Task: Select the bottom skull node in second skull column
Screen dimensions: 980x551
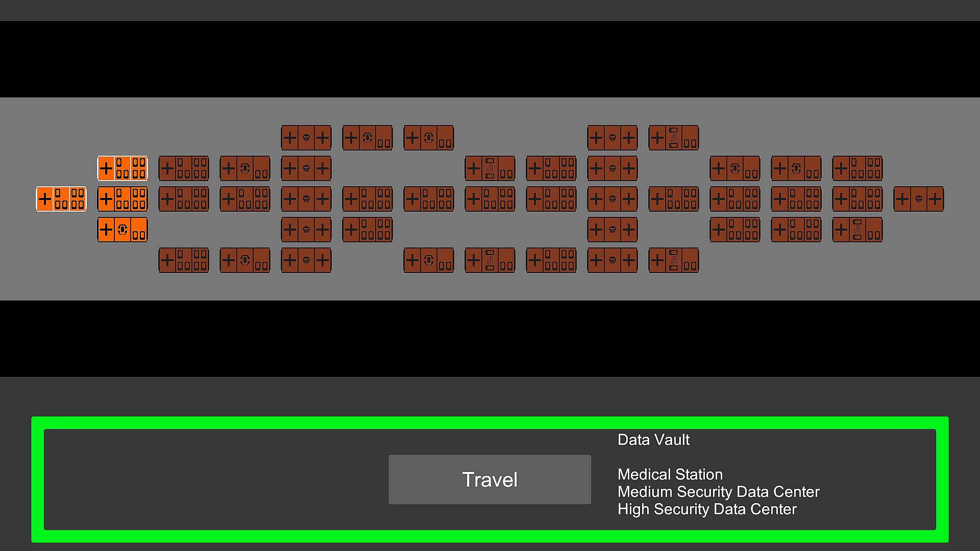Action: tap(612, 260)
